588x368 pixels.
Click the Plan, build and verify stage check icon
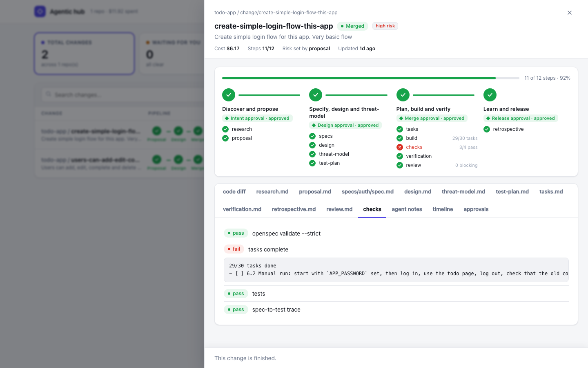coord(403,95)
